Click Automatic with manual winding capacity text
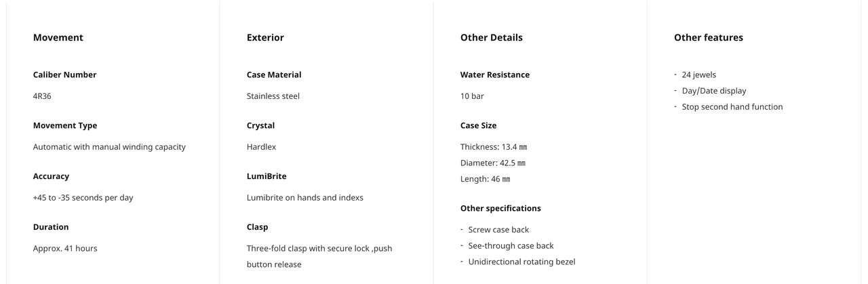This screenshot has height=284, width=868. click(109, 147)
